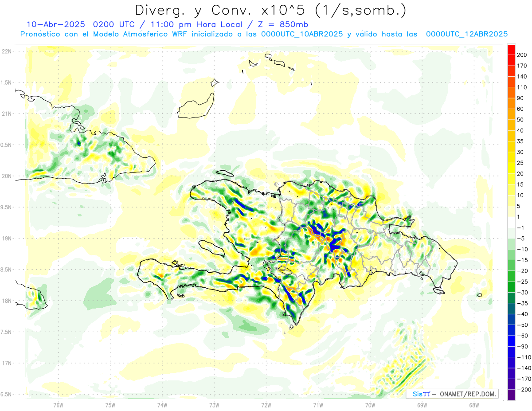532x411 pixels.
Task: Click the '70W' longitude axis label
Action: (370, 405)
